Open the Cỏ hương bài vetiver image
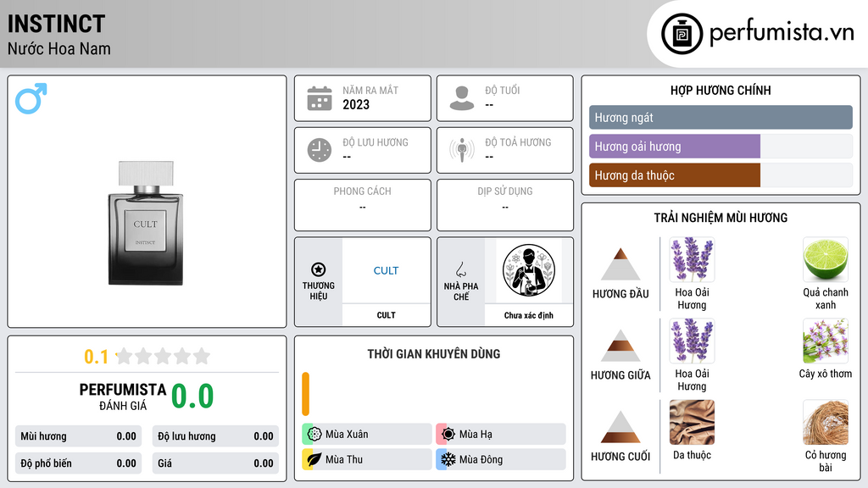This screenshot has width=868, height=488. [826, 422]
